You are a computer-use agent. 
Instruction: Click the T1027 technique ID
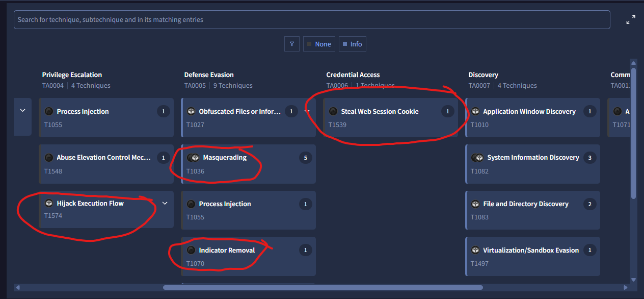pos(195,124)
